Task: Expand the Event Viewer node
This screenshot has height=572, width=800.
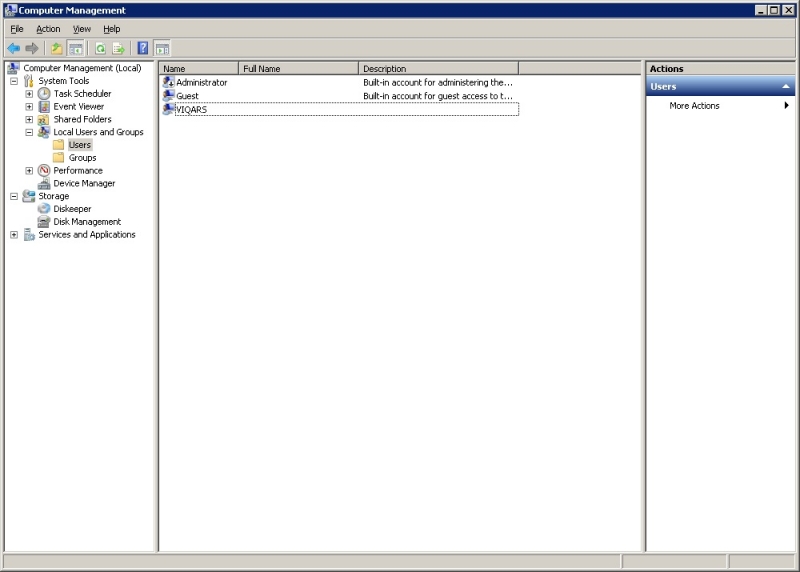Action: tap(29, 107)
